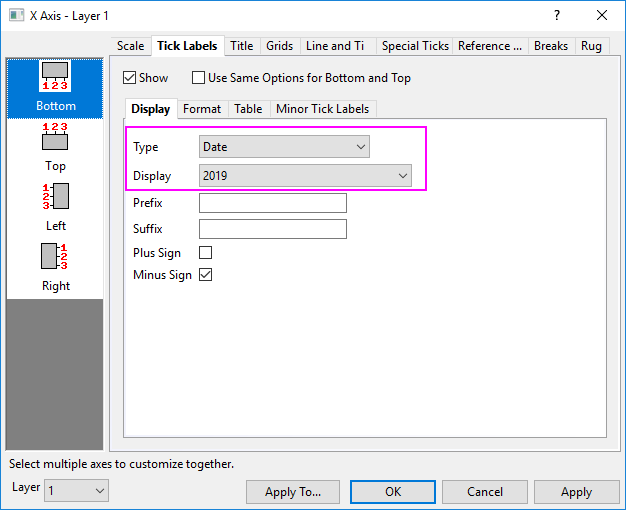Click in the Prefix text field
Screen dimensions: 626x510
tap(272, 204)
